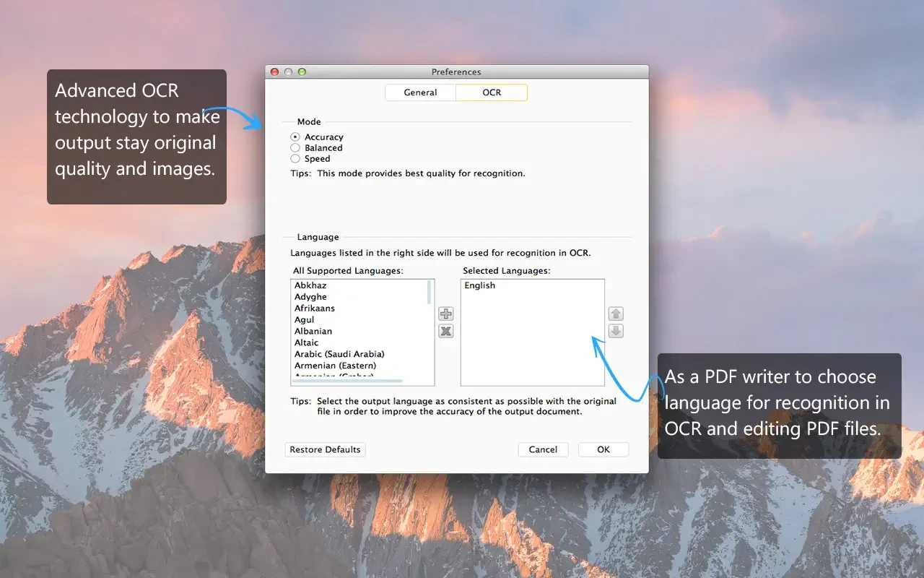Click the X icon to remove language

(446, 331)
